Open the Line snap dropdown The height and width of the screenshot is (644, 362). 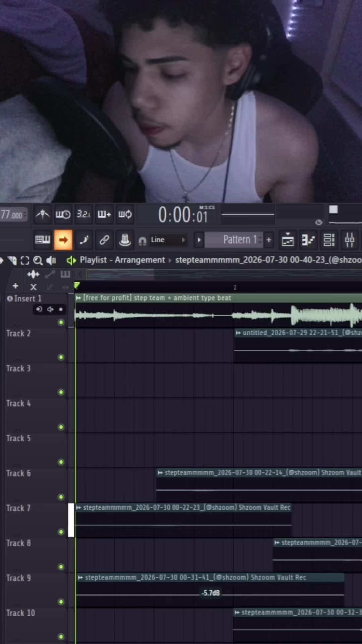(x=168, y=240)
